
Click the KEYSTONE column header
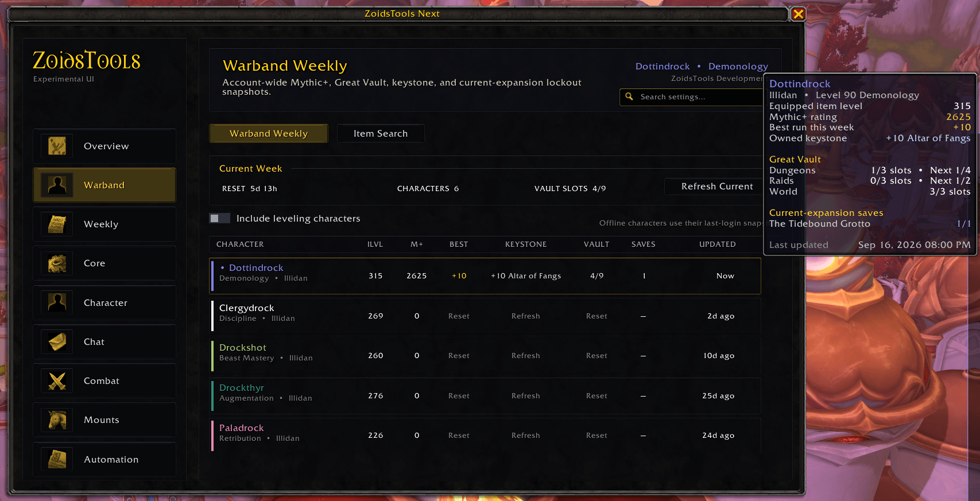coord(526,244)
